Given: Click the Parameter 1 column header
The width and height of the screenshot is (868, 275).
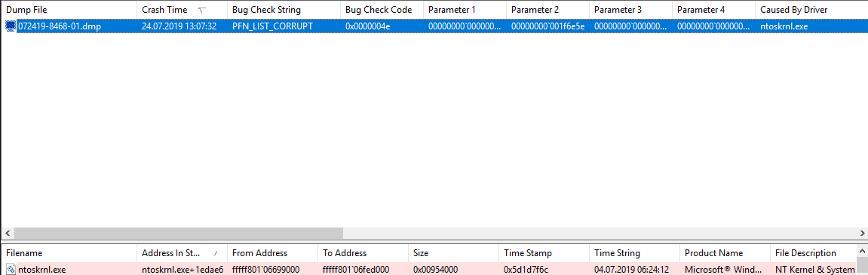Looking at the screenshot, I should 465,9.
